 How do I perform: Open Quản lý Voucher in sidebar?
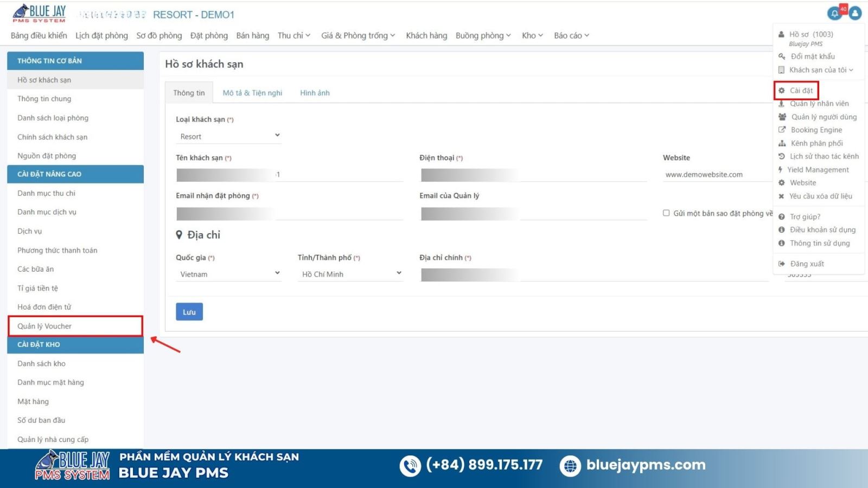[x=44, y=326]
